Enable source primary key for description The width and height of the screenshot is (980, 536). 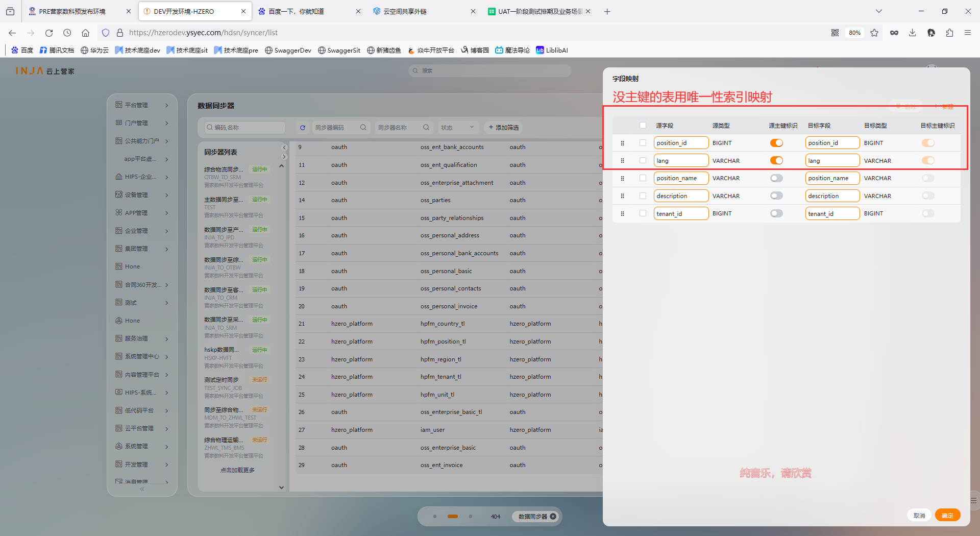click(x=776, y=196)
